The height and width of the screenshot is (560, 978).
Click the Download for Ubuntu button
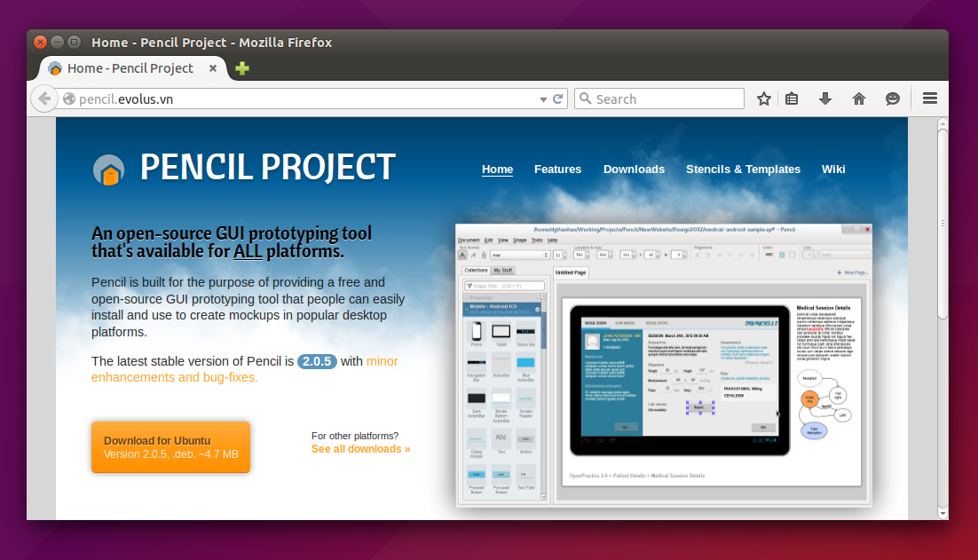pyautogui.click(x=170, y=447)
